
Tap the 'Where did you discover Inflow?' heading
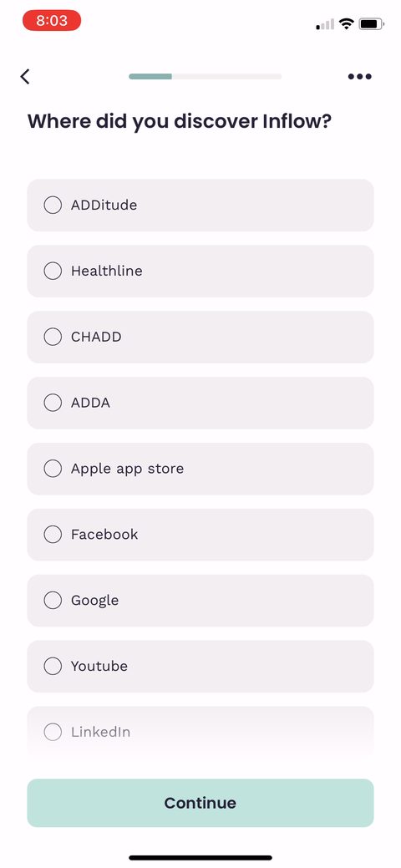[x=180, y=121]
